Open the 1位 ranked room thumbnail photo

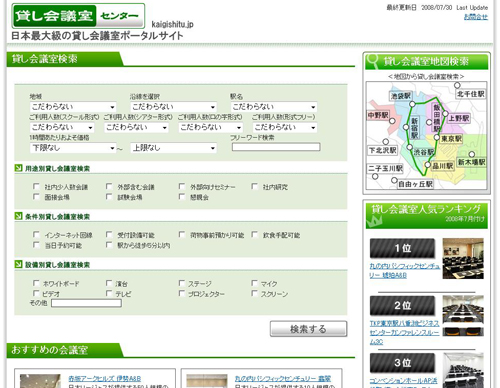[463, 258]
